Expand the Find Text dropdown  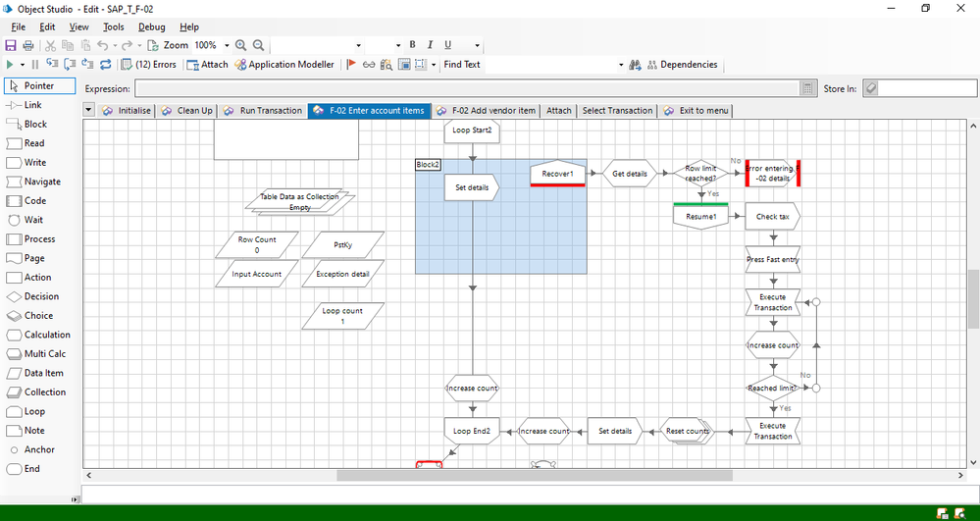[621, 65]
